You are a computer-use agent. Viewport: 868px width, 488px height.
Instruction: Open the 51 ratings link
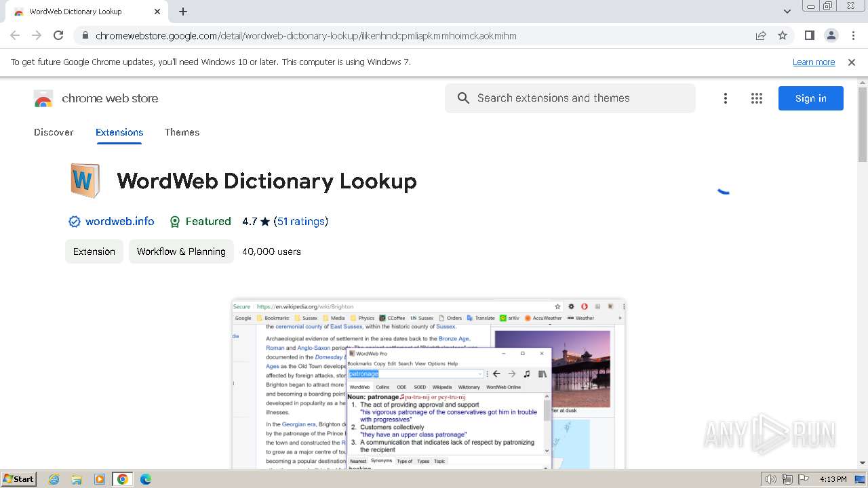click(x=300, y=222)
